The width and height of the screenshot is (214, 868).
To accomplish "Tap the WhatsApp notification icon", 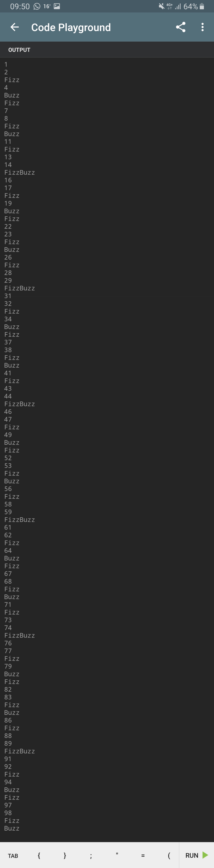I will (x=37, y=6).
